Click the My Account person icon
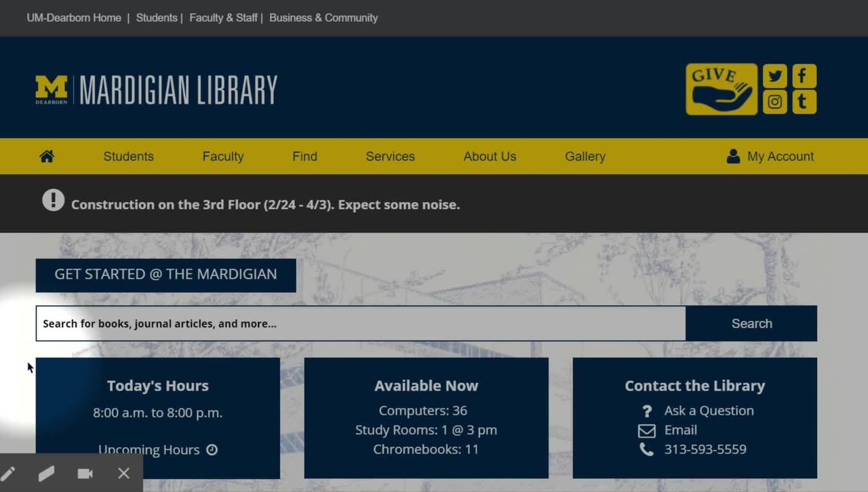 (733, 156)
